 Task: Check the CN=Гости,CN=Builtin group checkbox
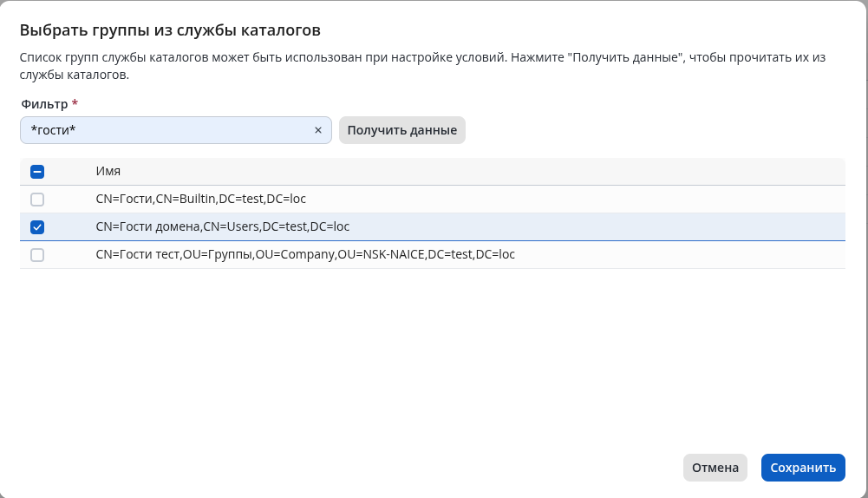[37, 200]
